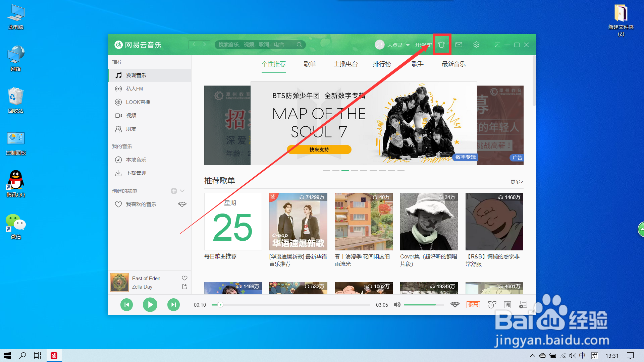The width and height of the screenshot is (644, 362).
Task: Expand the 未登录 account dropdown arrow
Action: (x=408, y=45)
